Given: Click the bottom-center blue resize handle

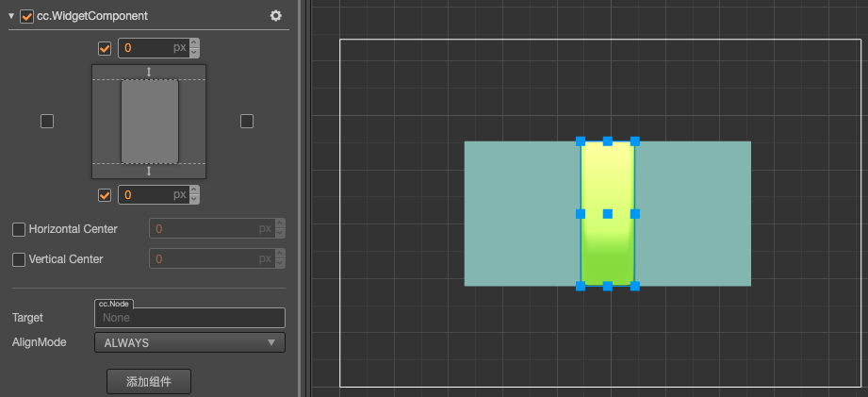Looking at the screenshot, I should point(608,286).
